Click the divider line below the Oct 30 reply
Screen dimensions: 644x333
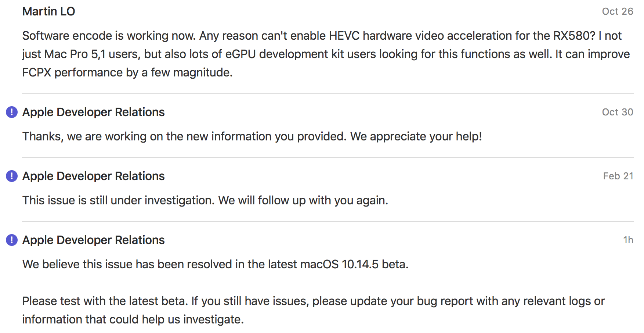point(328,158)
